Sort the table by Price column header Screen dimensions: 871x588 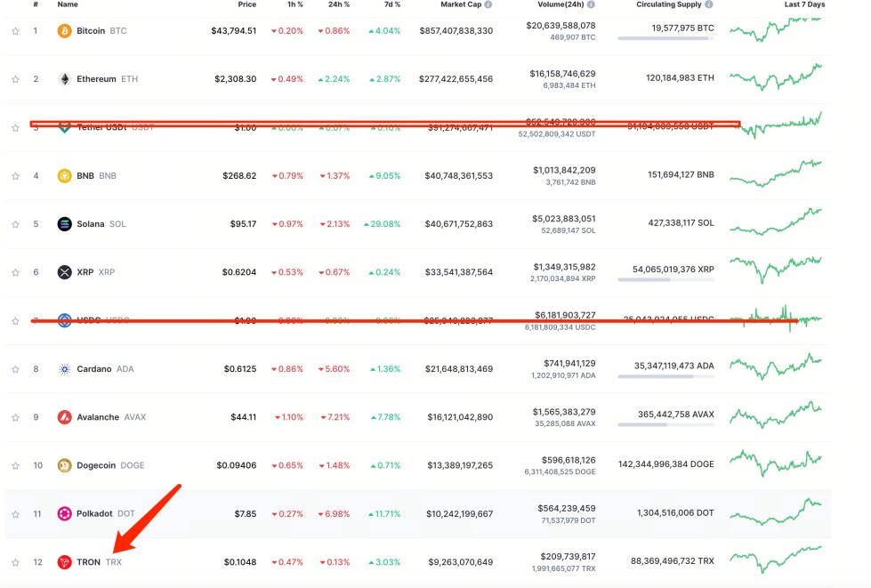pyautogui.click(x=247, y=4)
